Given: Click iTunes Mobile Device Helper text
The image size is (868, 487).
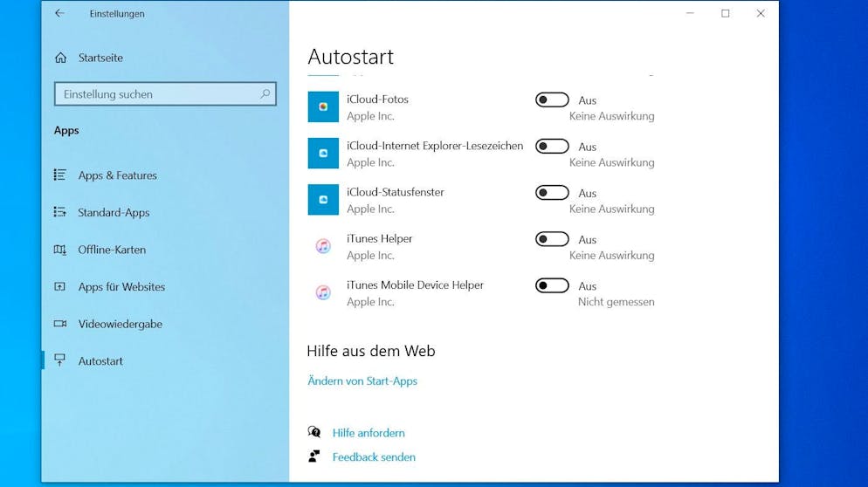Looking at the screenshot, I should point(415,285).
